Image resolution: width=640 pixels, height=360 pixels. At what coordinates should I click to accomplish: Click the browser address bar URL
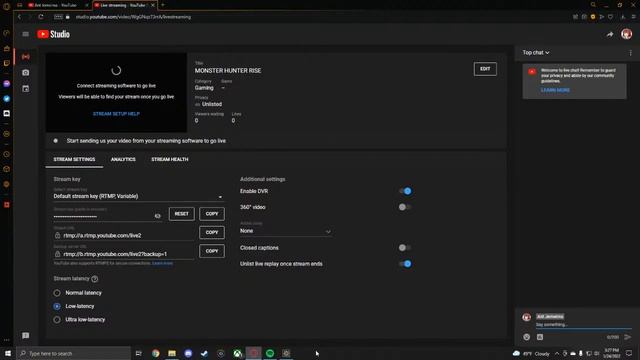click(x=133, y=17)
